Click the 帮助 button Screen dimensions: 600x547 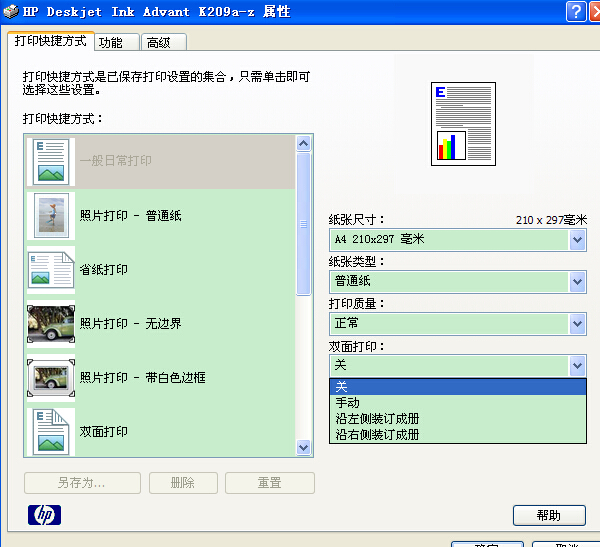pyautogui.click(x=548, y=515)
